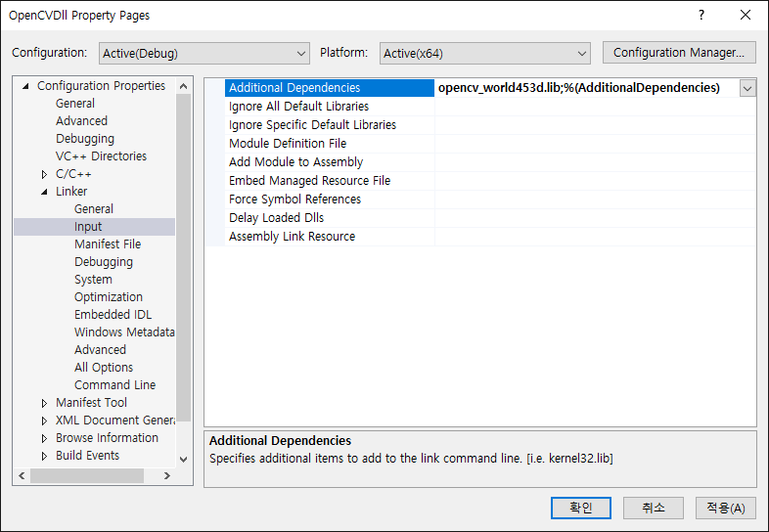This screenshot has width=769, height=532.
Task: Select the Additional Dependencies property row
Action: [x=330, y=88]
